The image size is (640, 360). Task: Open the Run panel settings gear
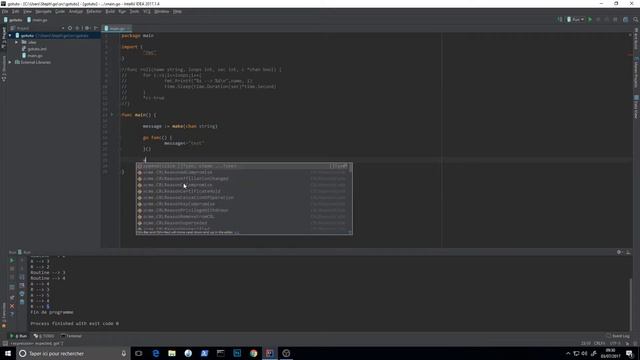pyautogui.click(x=619, y=252)
